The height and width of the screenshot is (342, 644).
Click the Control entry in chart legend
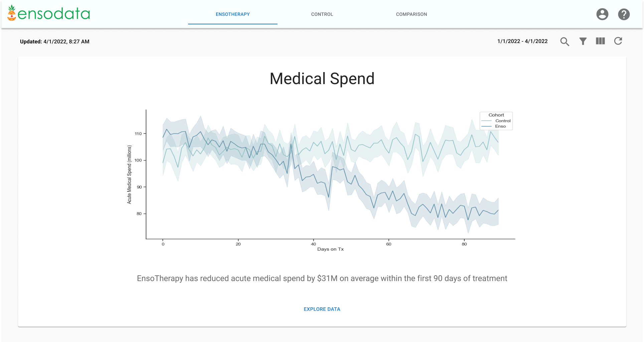coord(503,121)
